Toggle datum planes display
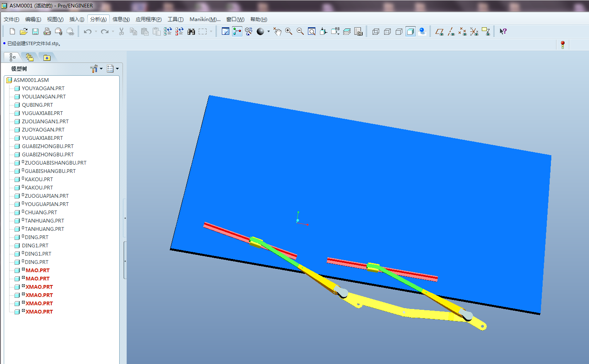The height and width of the screenshot is (364, 589). click(x=440, y=31)
